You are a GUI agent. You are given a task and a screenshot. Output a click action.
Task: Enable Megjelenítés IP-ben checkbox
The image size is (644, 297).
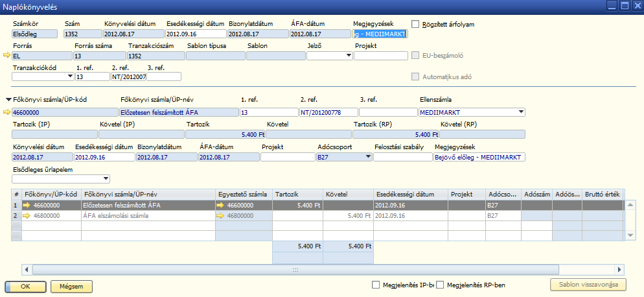point(376,285)
